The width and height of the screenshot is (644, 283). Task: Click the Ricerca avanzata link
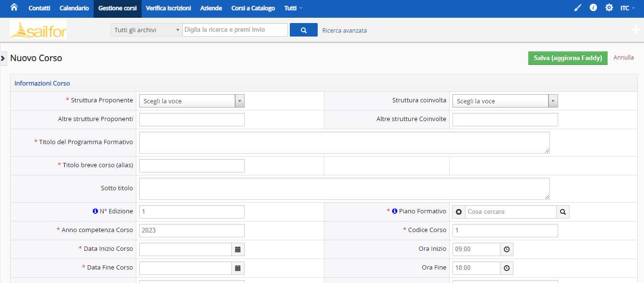pos(345,30)
